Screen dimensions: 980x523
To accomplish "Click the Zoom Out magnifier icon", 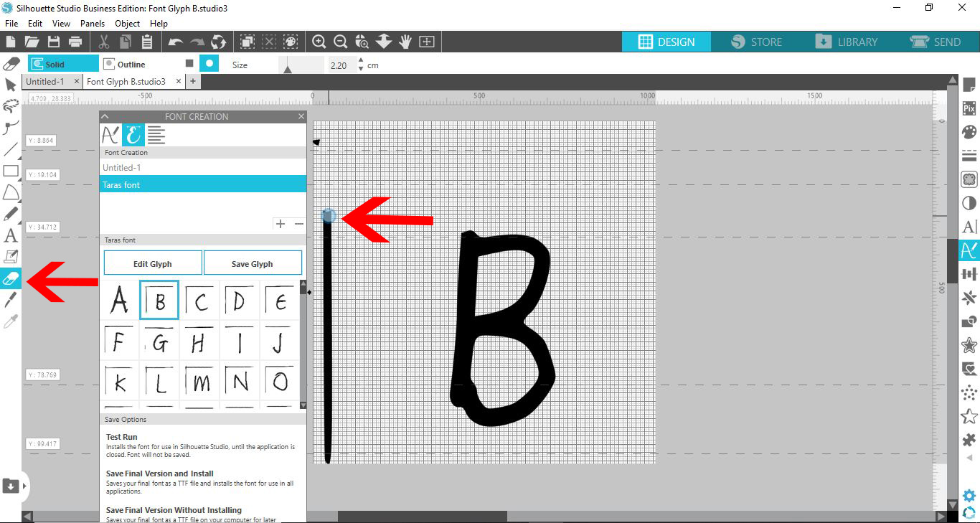I will tap(341, 42).
